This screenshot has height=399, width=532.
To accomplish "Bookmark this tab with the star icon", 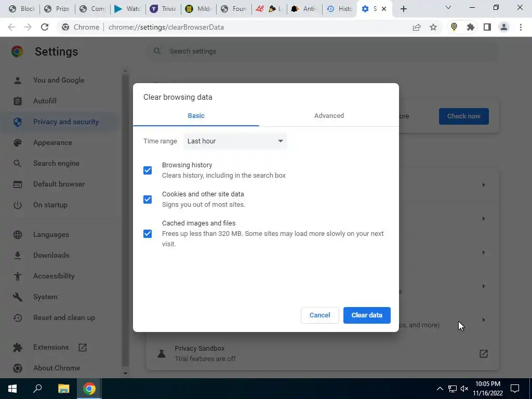I will tap(433, 27).
